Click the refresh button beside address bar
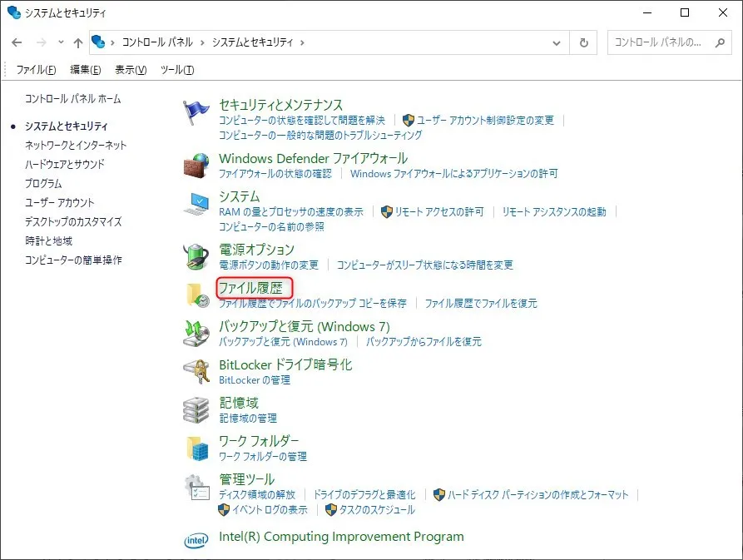The image size is (743, 560). (x=584, y=42)
